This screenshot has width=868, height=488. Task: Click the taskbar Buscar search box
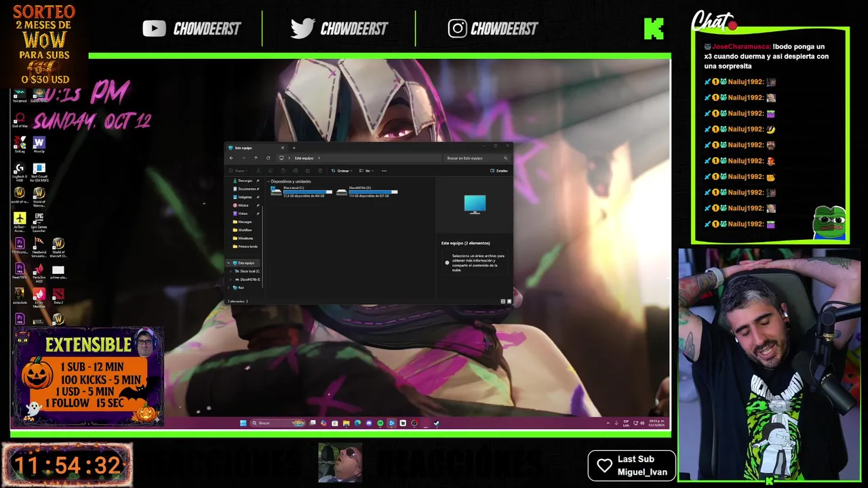click(278, 423)
